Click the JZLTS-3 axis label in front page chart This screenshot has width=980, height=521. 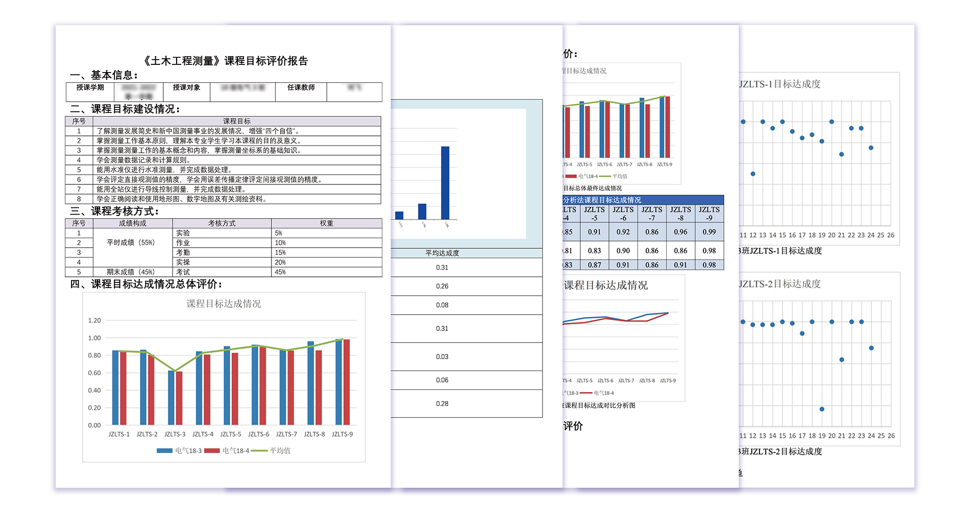[x=175, y=435]
